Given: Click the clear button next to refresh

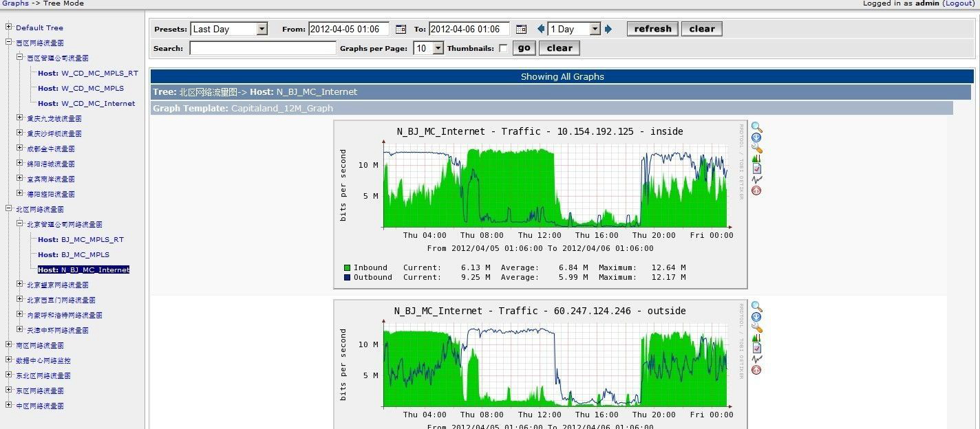Looking at the screenshot, I should [702, 29].
